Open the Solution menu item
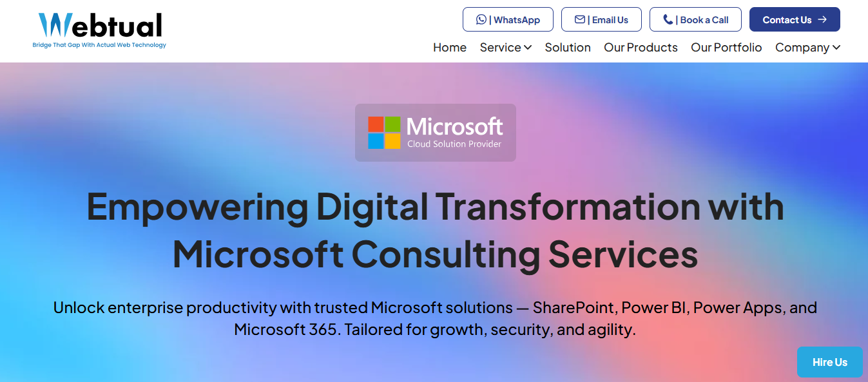This screenshot has height=382, width=868. pyautogui.click(x=568, y=48)
